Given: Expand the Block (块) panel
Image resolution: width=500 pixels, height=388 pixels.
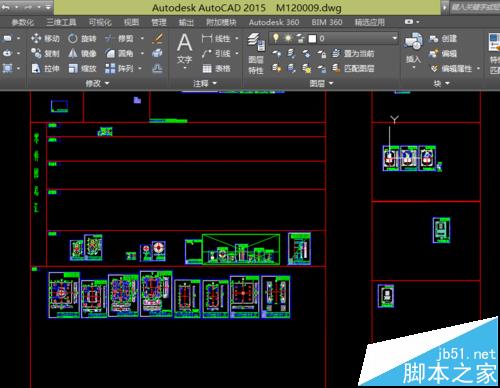Looking at the screenshot, I should (441, 83).
